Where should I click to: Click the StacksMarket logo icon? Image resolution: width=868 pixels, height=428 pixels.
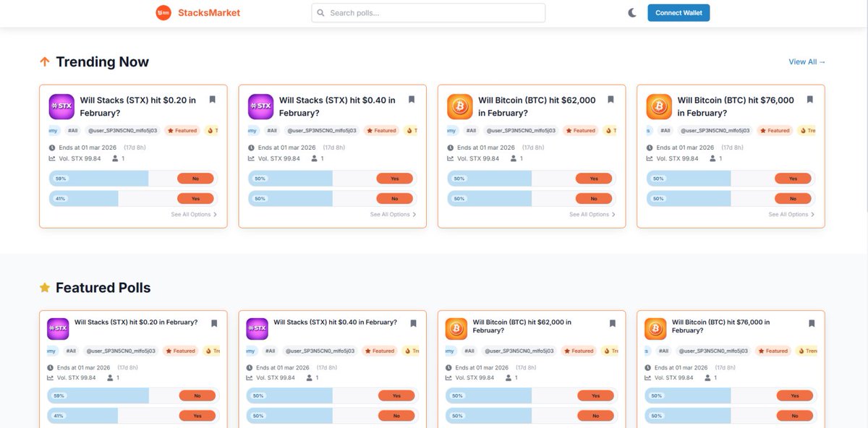(163, 12)
